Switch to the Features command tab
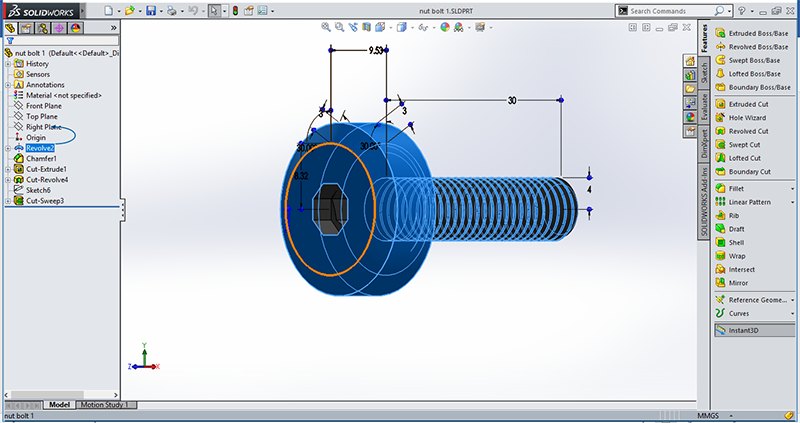Screen dimensions: 800x423 point(704,38)
